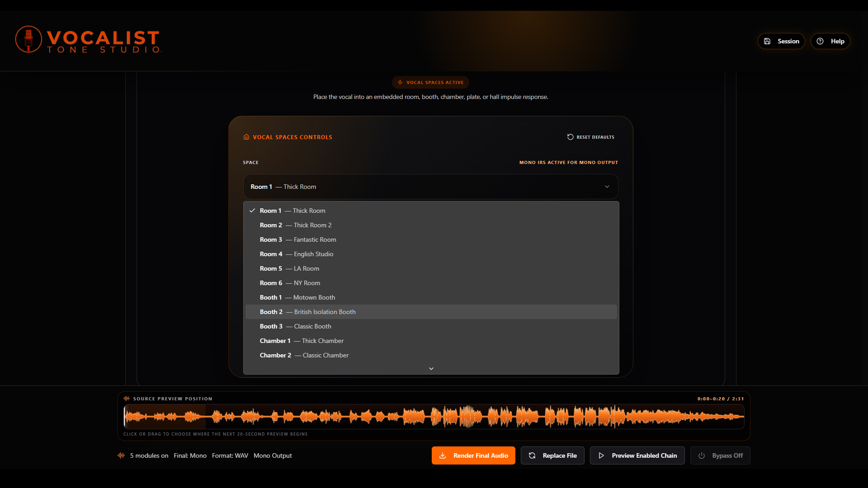The width and height of the screenshot is (868, 488).
Task: Click the 'Format: WAV' status text
Action: (230, 455)
